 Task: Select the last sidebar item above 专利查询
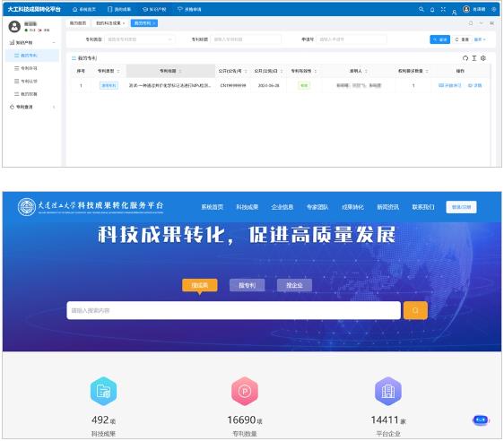tap(32, 94)
